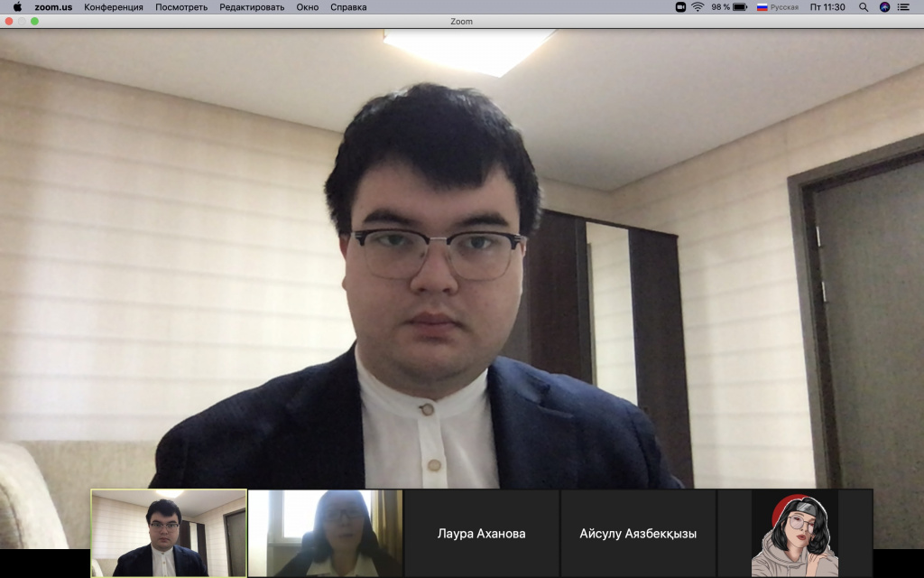Open the Посмотреть menu
This screenshot has height=578, width=924.
pyautogui.click(x=181, y=7)
